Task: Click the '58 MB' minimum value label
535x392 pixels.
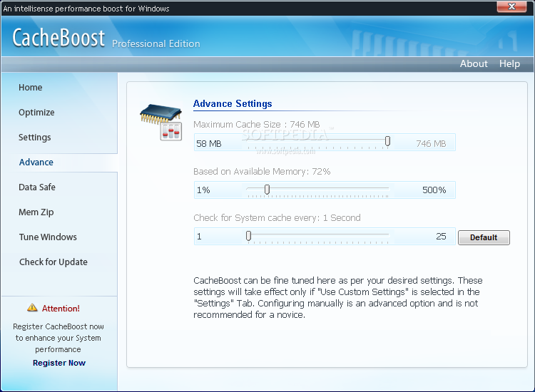Action: tap(209, 144)
